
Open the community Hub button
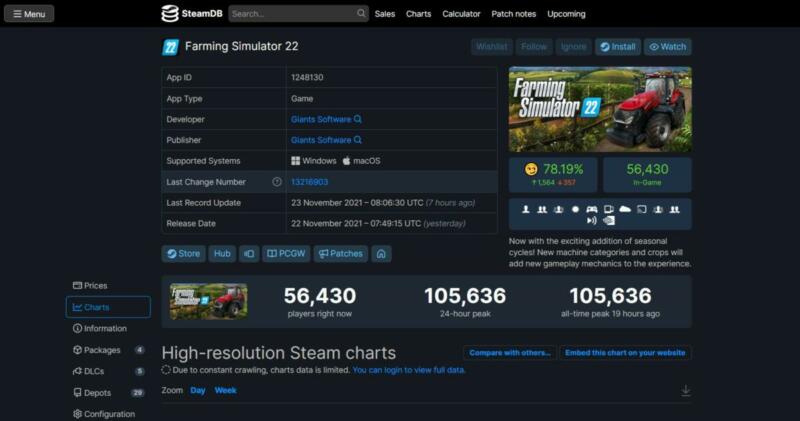[222, 254]
